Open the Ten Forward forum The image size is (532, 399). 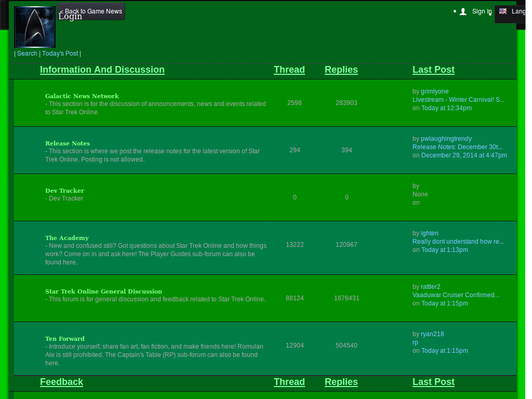65,339
